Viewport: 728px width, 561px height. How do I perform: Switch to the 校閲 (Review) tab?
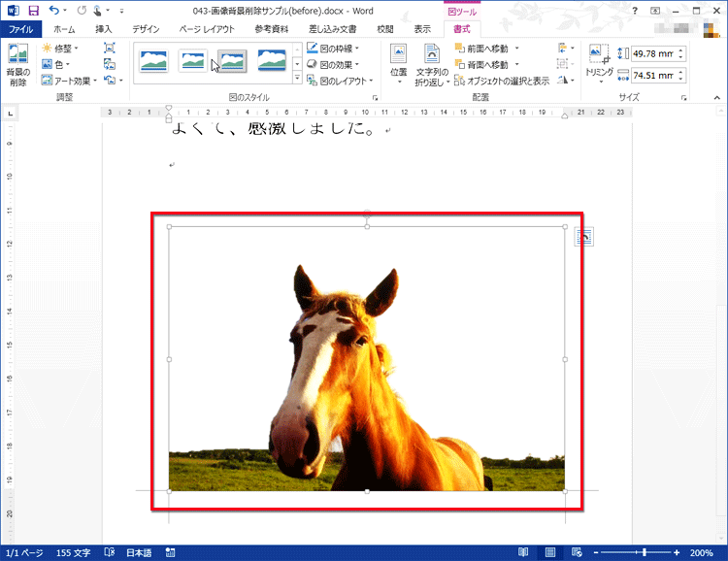coord(385,29)
